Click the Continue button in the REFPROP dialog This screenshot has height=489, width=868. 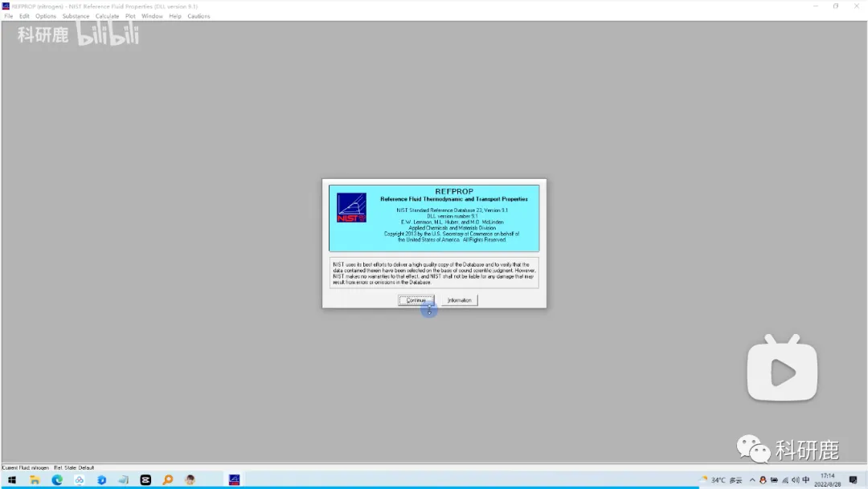click(x=416, y=300)
